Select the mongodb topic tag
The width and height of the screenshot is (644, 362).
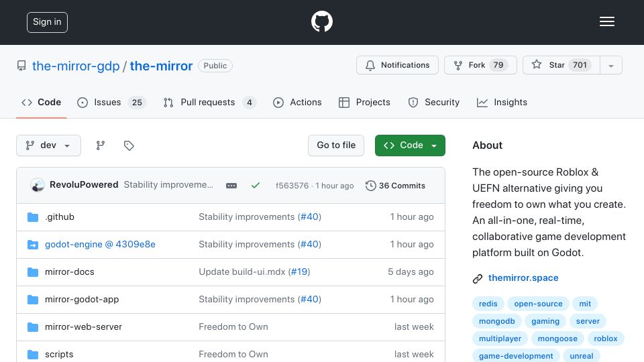click(x=496, y=321)
